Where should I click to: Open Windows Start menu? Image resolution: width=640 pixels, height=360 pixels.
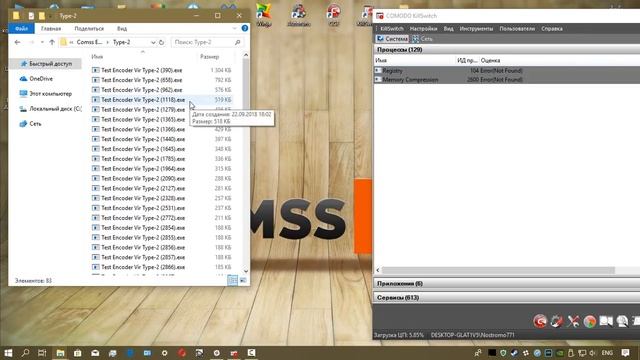[8, 353]
